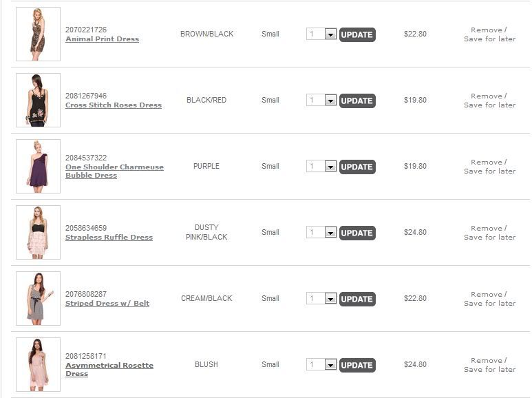Click the Strapless Ruffle Dress thumbnail

[x=38, y=232]
